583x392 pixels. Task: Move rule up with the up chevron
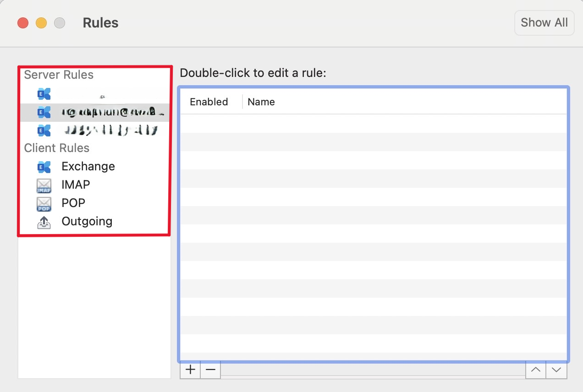pos(535,370)
